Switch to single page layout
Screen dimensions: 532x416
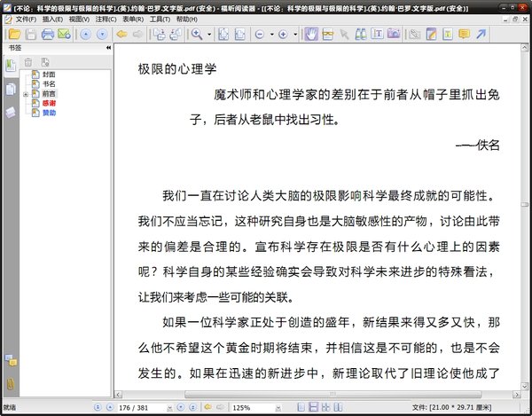(x=301, y=407)
